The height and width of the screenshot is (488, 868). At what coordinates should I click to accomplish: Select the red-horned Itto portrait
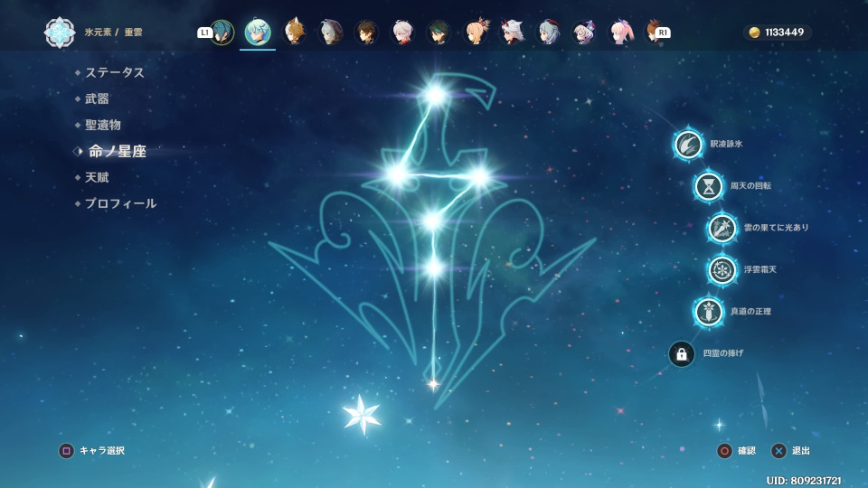512,33
